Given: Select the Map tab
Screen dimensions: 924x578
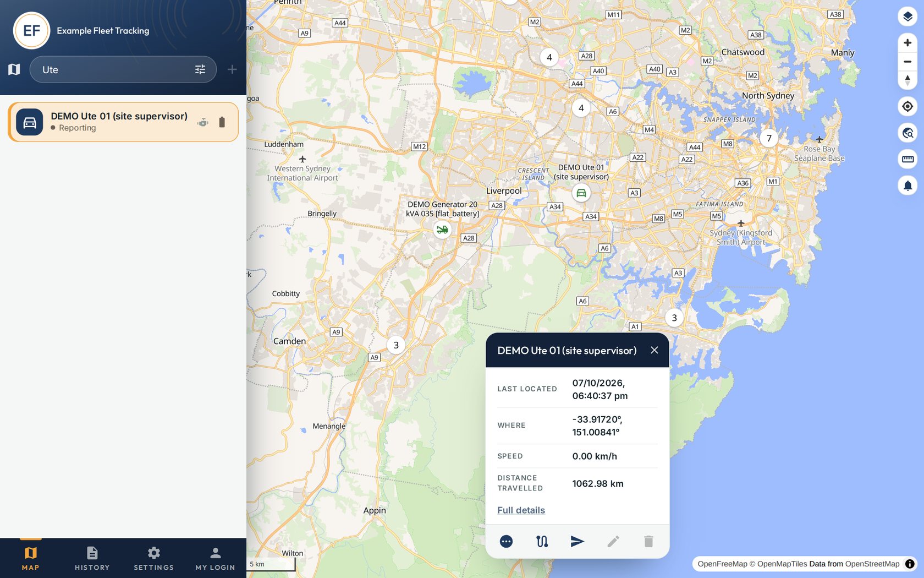Looking at the screenshot, I should [31, 558].
